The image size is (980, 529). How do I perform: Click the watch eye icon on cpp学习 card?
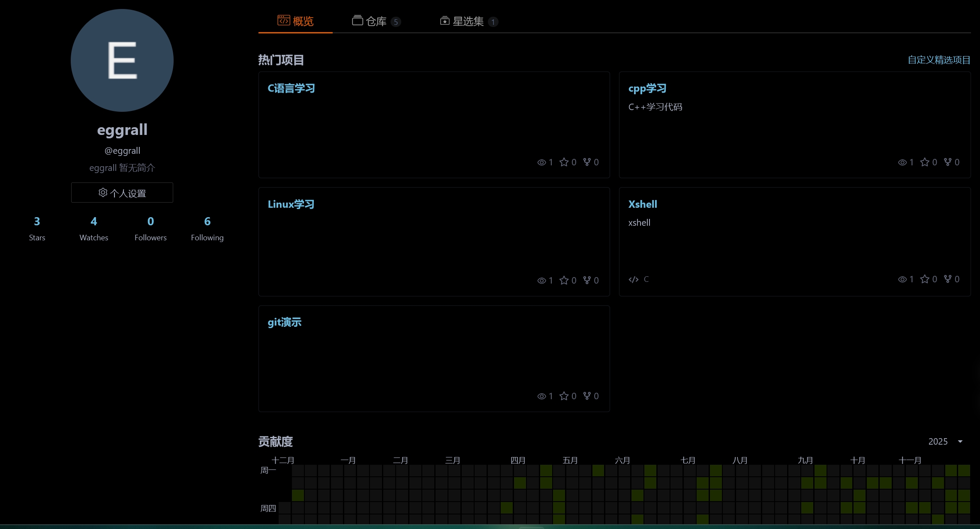point(902,162)
